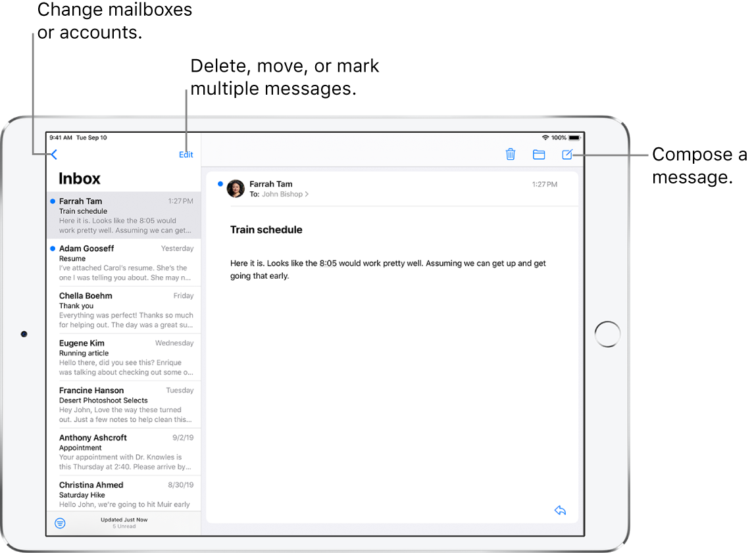Tap the Tue Sep 10 date in status bar

91,138
